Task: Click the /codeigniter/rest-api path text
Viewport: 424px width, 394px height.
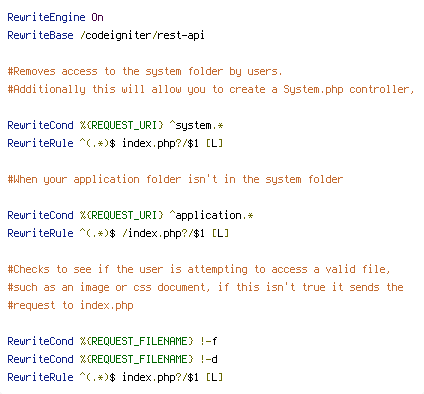Action: (142, 35)
